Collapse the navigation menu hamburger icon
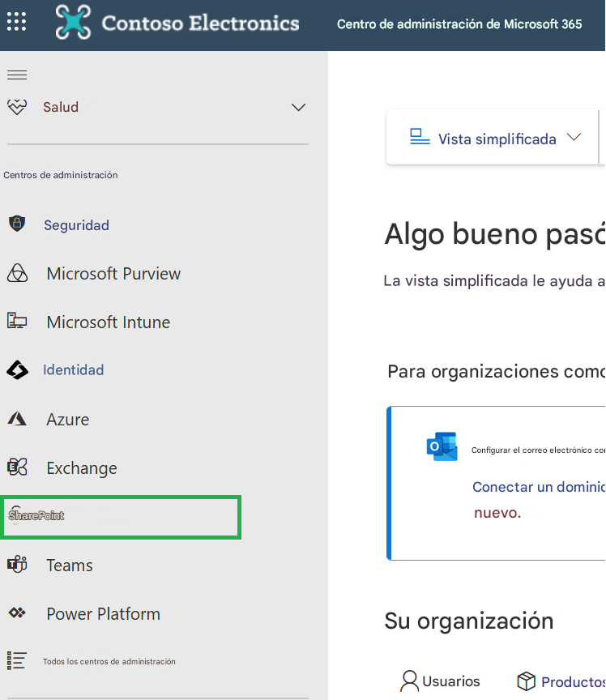 click(x=17, y=75)
